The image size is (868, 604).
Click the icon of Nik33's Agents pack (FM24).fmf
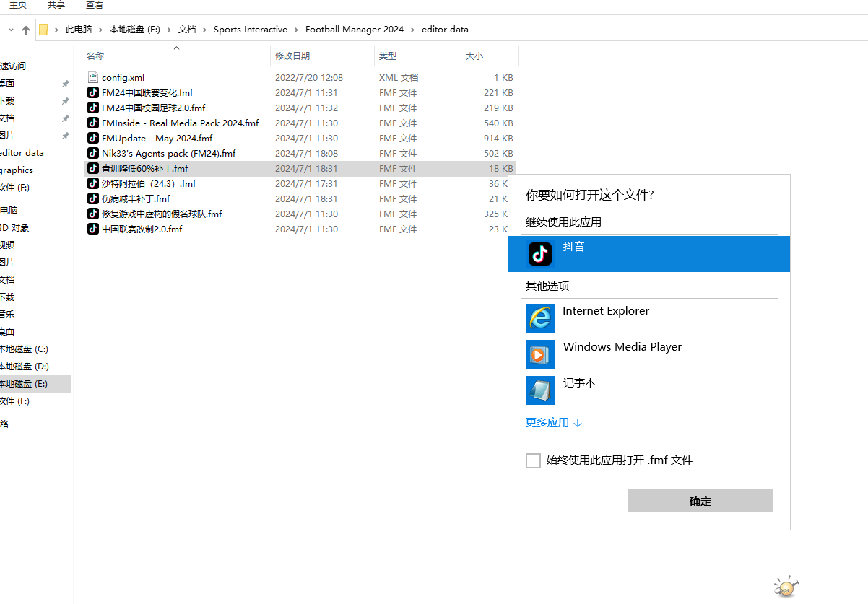(92, 153)
